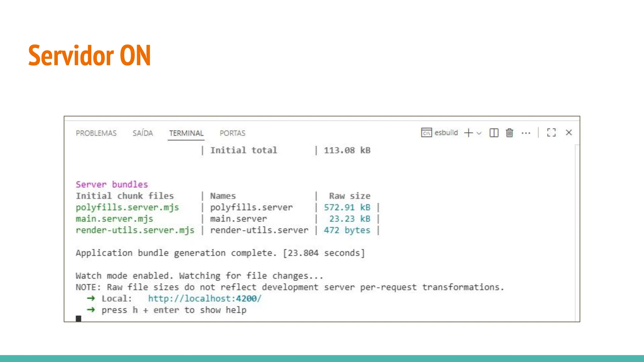Image resolution: width=644 pixels, height=362 pixels.
Task: Open the SAÍDA tab
Action: tap(143, 133)
